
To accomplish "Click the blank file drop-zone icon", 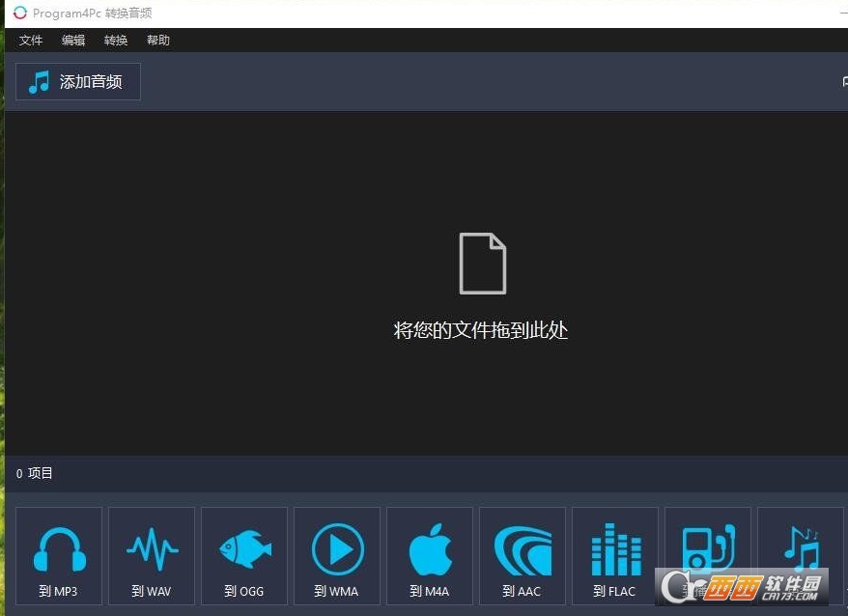I will pyautogui.click(x=482, y=264).
